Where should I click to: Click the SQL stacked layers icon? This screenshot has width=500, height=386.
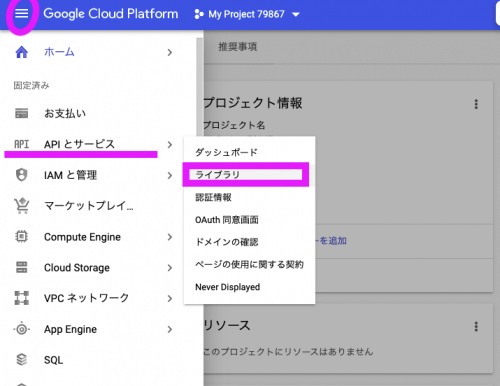point(22,360)
